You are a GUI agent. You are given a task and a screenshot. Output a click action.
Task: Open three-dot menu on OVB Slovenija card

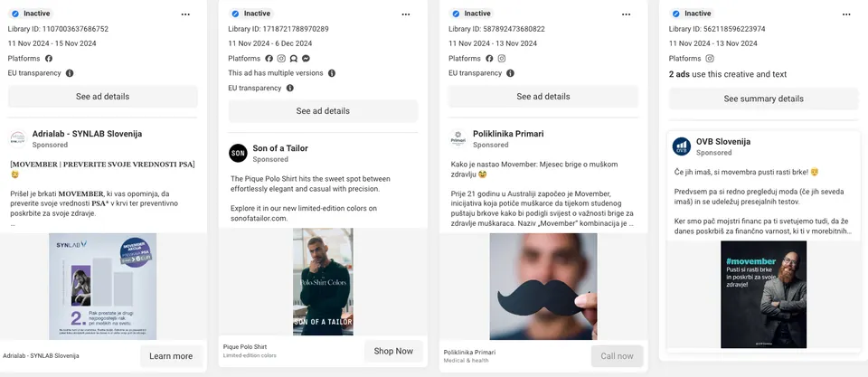(x=846, y=14)
